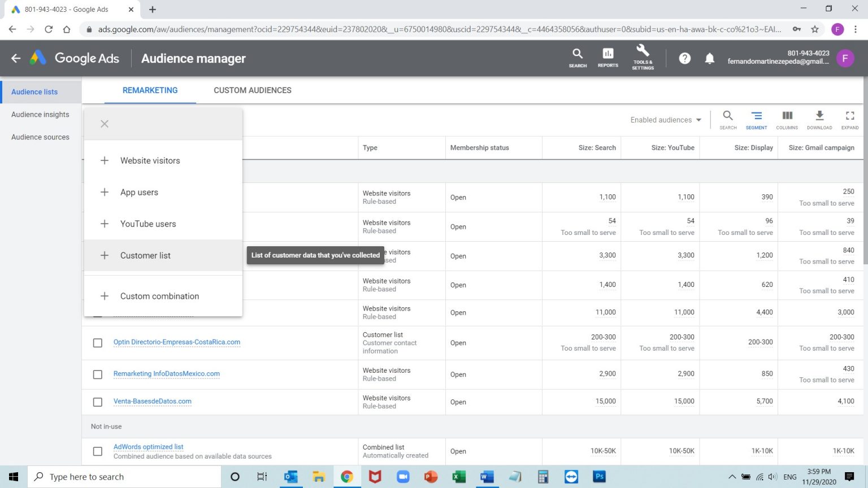Open the Optin Directorio-Empresas-CostaRica.com audience link

177,342
